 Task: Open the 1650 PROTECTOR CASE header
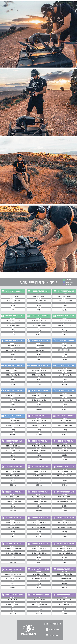38,466
